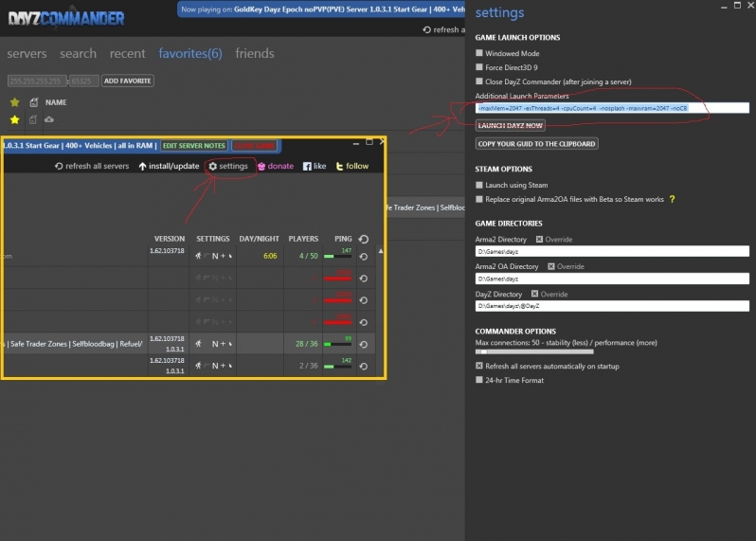Click install/update in the toolbar
756x541 pixels.
pyautogui.click(x=169, y=166)
